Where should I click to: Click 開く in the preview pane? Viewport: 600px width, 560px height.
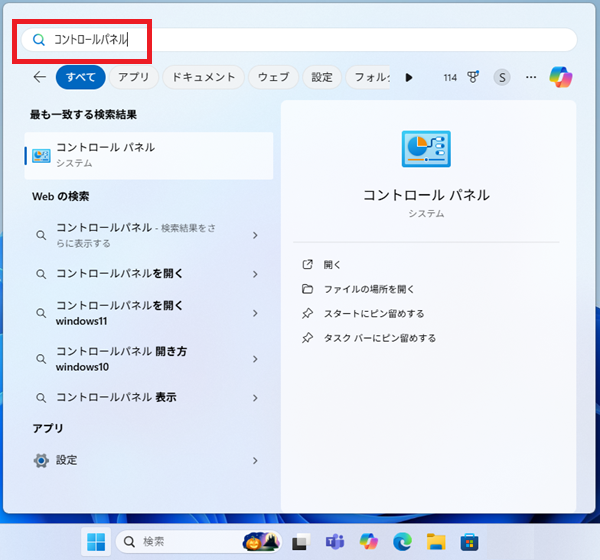point(332,264)
